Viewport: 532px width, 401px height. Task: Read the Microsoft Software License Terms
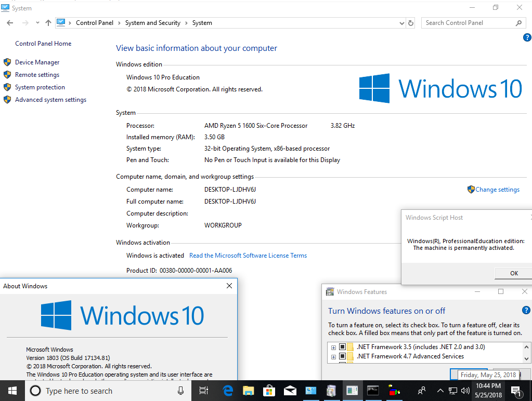click(248, 256)
